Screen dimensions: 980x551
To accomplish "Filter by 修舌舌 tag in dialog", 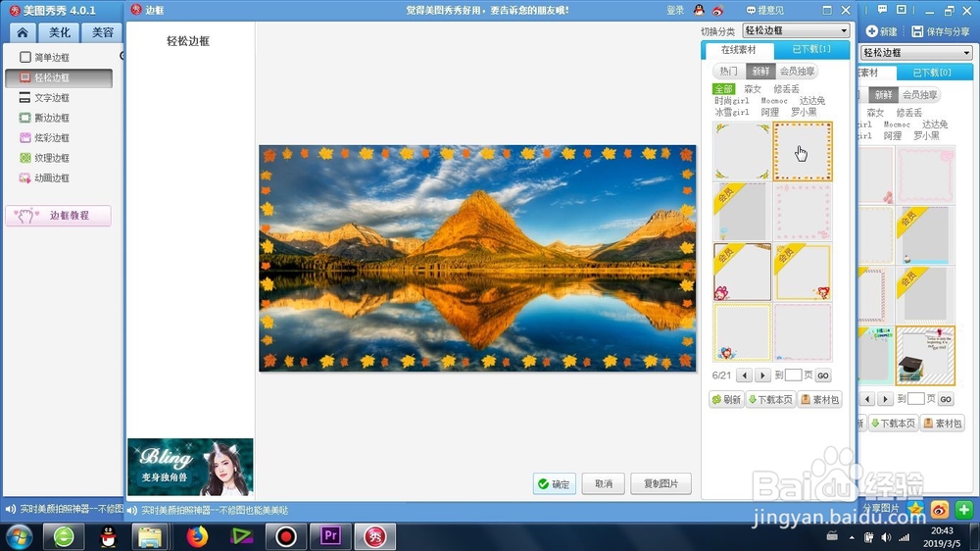I will (x=786, y=89).
